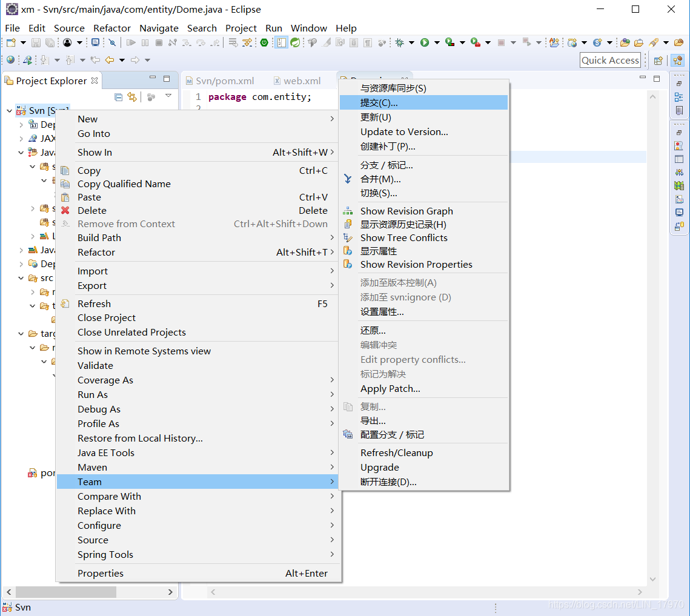Minimize the Project Explorer panel
690x616 pixels.
coord(153,78)
